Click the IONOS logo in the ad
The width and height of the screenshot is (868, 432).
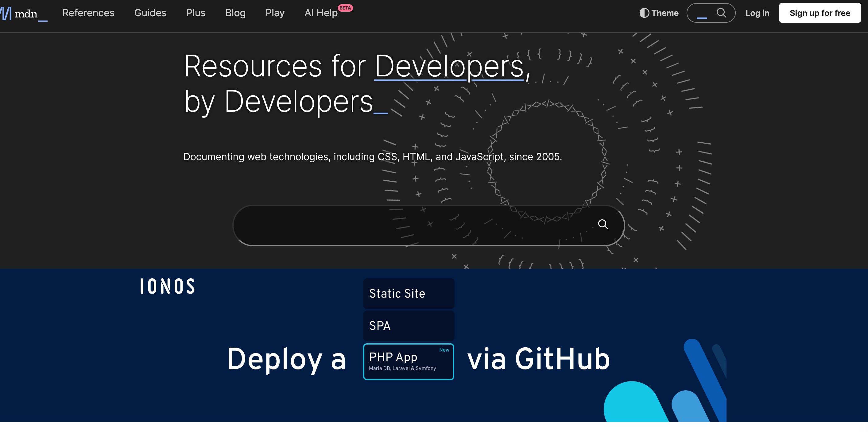point(168,286)
